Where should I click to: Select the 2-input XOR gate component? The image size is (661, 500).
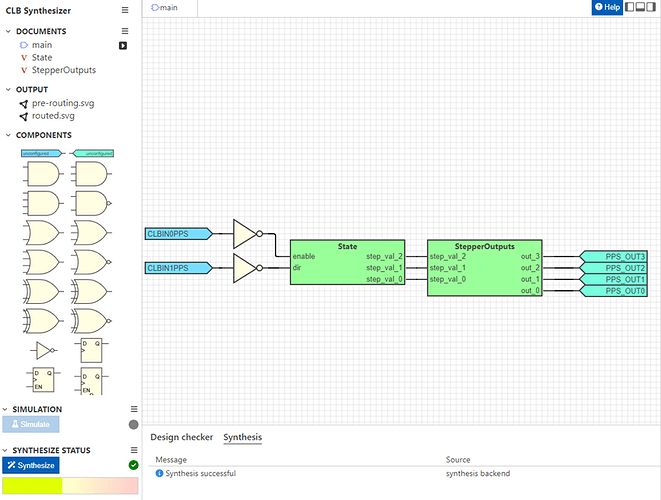(42, 292)
